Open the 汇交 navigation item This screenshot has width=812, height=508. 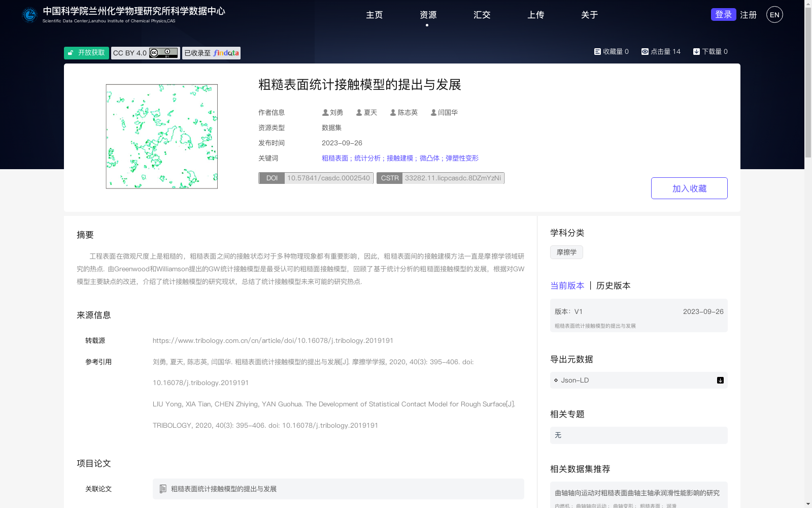tap(482, 15)
